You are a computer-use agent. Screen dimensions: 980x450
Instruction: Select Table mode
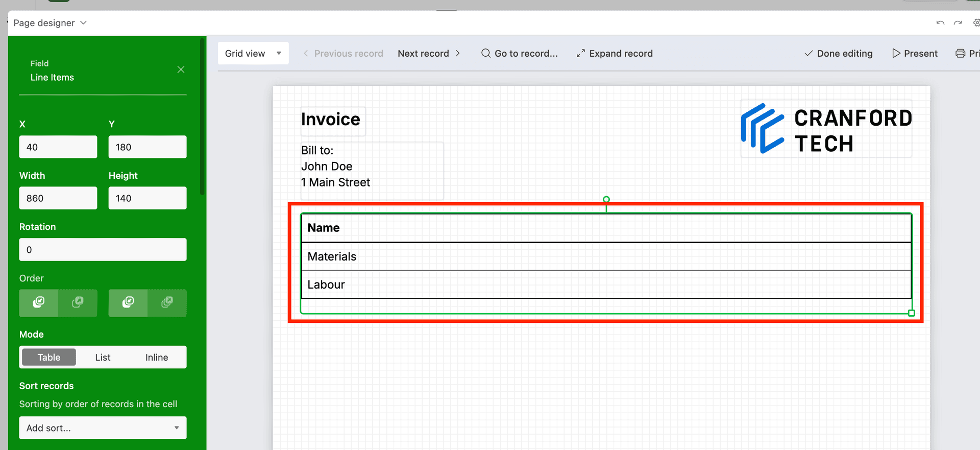(49, 357)
